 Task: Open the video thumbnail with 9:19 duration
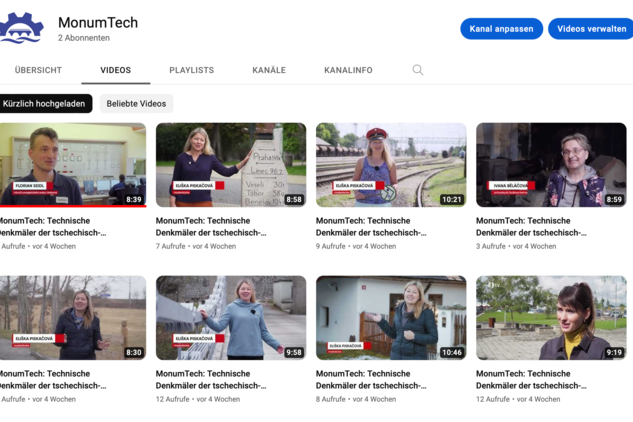(x=551, y=318)
